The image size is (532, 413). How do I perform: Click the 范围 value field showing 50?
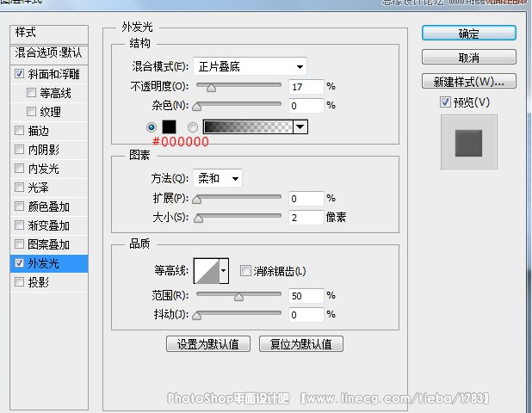(306, 296)
